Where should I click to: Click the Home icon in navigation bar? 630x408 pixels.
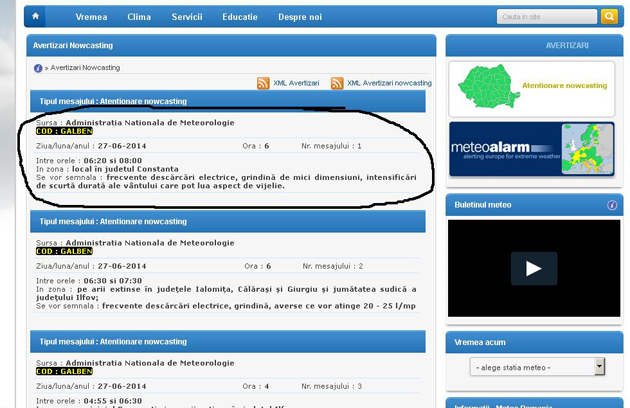click(36, 17)
